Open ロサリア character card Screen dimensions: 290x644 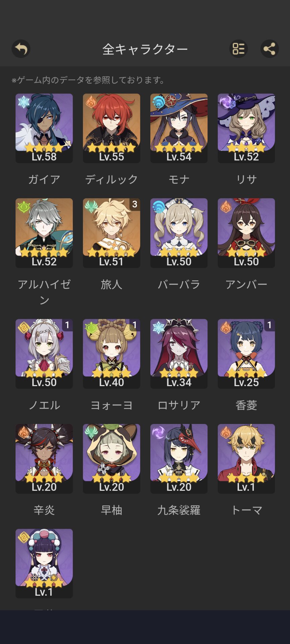pos(179,354)
